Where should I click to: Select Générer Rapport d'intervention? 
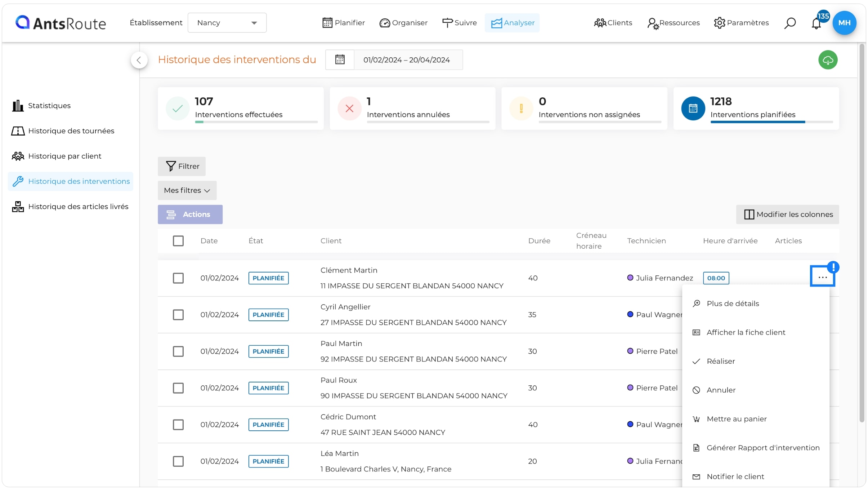click(756, 448)
